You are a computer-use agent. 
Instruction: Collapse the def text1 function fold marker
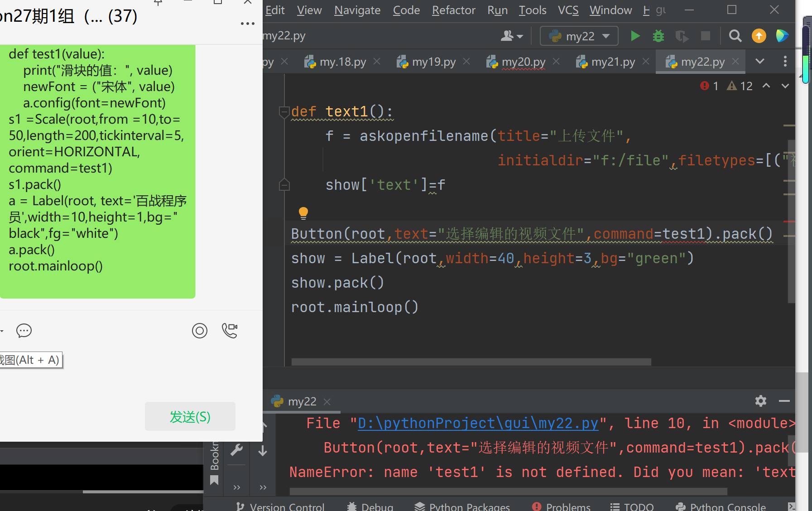tap(284, 111)
